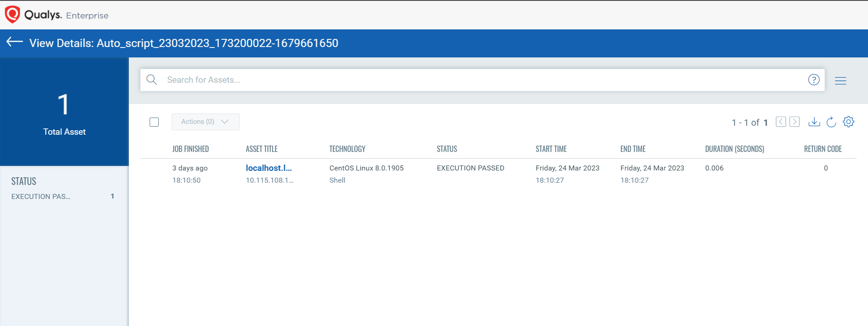Screen dimensions: 868x326
Task: Refresh the asset table
Action: 831,122
